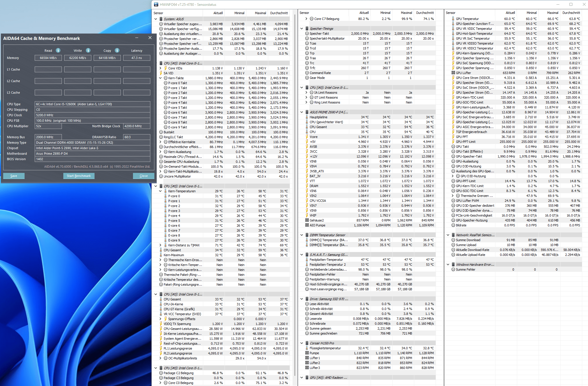
Task: Select the E-core 9 temperature row
Action: point(221,240)
